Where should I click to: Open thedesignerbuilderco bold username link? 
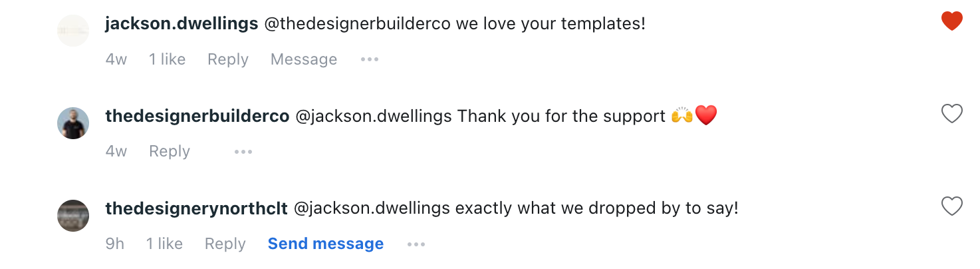click(197, 117)
